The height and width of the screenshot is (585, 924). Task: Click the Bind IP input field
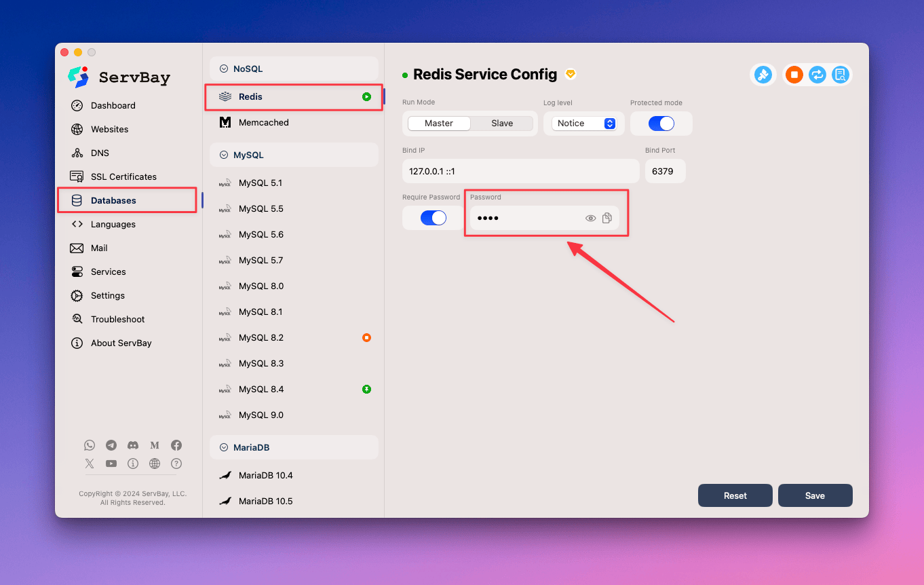tap(520, 171)
